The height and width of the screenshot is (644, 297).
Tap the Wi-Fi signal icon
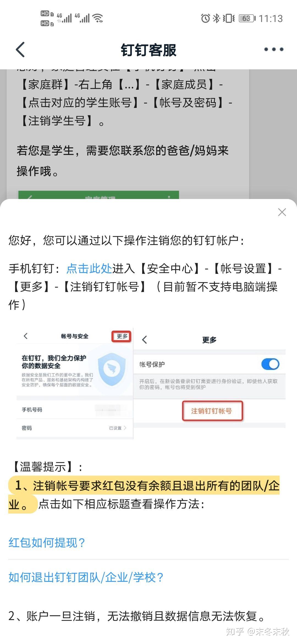pos(98,18)
